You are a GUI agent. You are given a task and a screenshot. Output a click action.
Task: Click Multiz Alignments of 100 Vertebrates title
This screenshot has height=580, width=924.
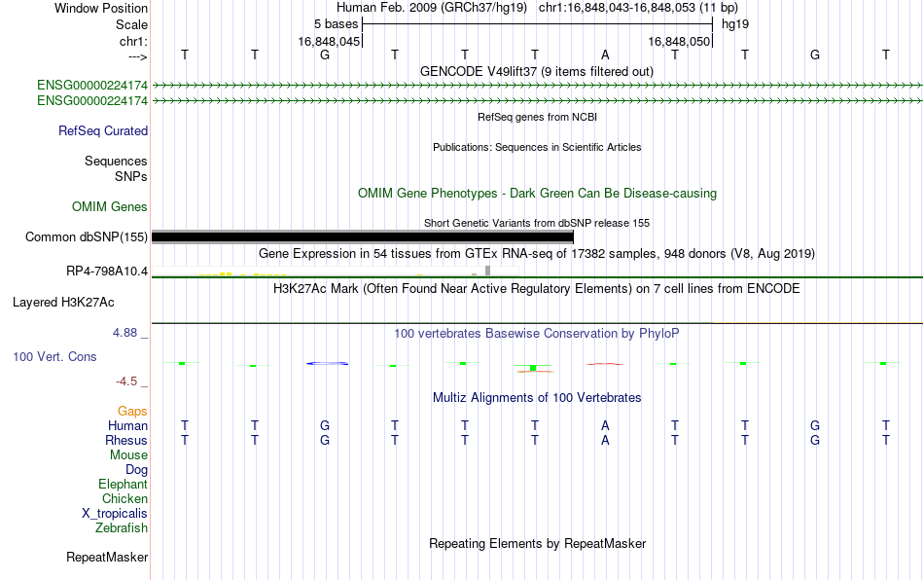tap(537, 397)
